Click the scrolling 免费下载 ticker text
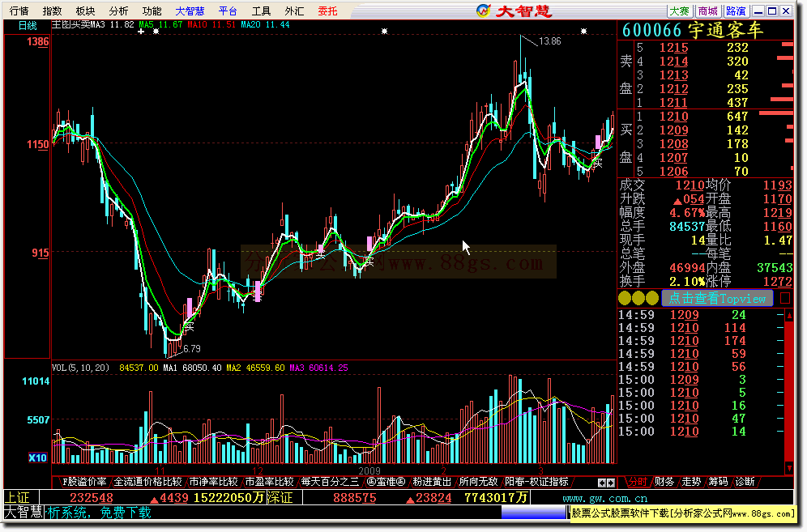 (126, 513)
